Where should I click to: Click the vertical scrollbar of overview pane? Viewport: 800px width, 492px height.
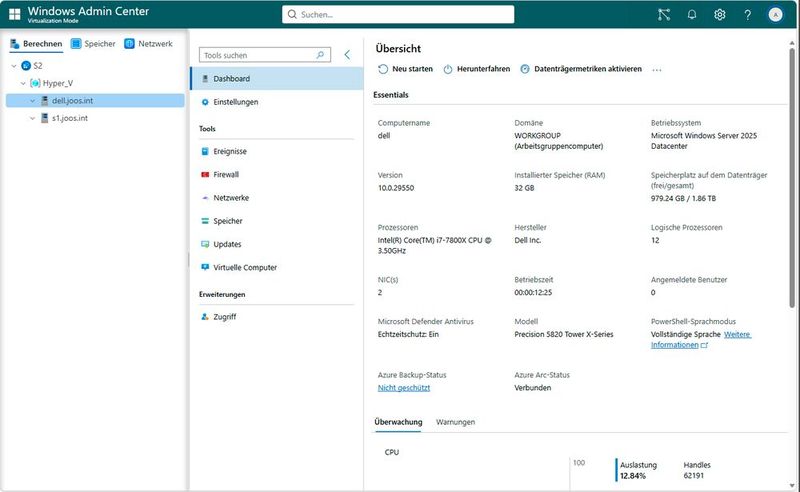(x=792, y=178)
